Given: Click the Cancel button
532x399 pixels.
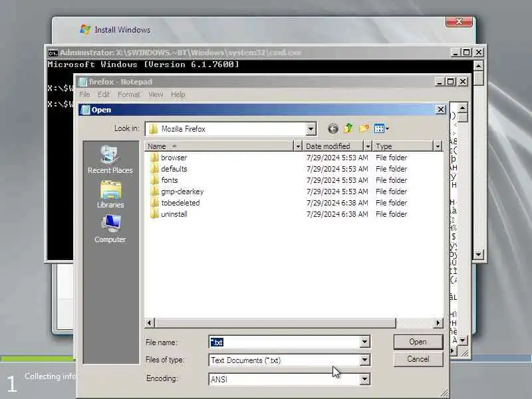Looking at the screenshot, I should [x=418, y=359].
